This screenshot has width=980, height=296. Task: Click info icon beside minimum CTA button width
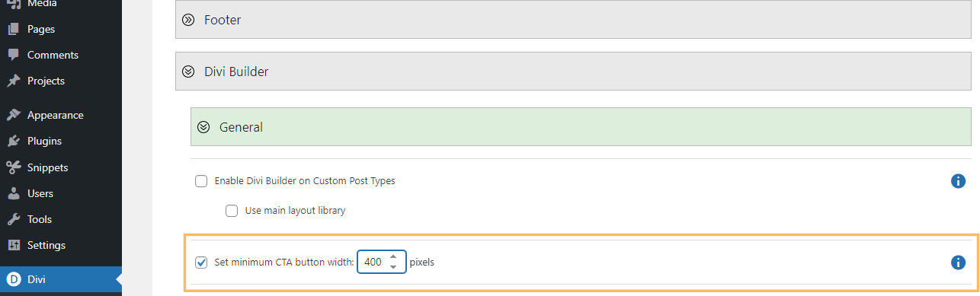click(958, 263)
